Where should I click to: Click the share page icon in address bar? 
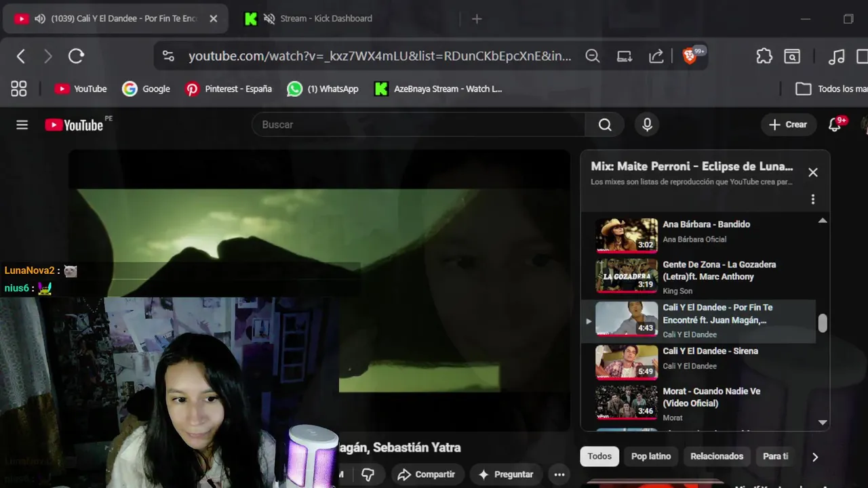(656, 56)
